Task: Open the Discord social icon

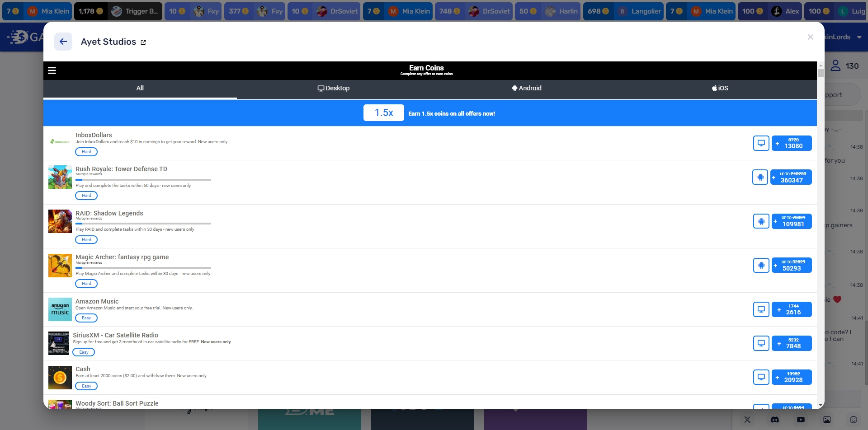Action: click(x=774, y=420)
